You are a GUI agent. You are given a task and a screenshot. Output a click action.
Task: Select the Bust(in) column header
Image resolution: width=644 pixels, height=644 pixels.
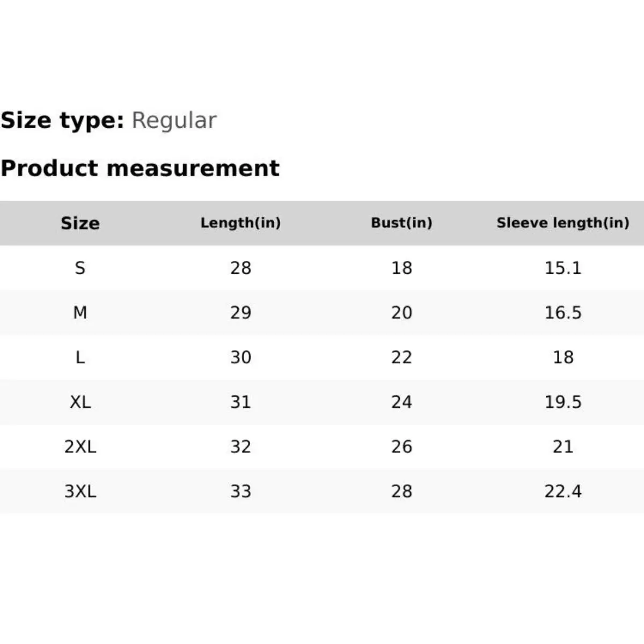401,223
